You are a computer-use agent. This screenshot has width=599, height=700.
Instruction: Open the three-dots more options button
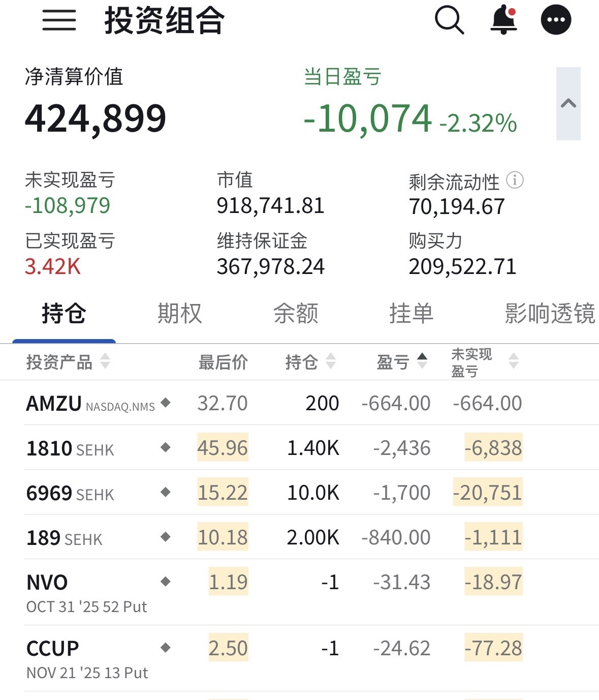point(556,20)
